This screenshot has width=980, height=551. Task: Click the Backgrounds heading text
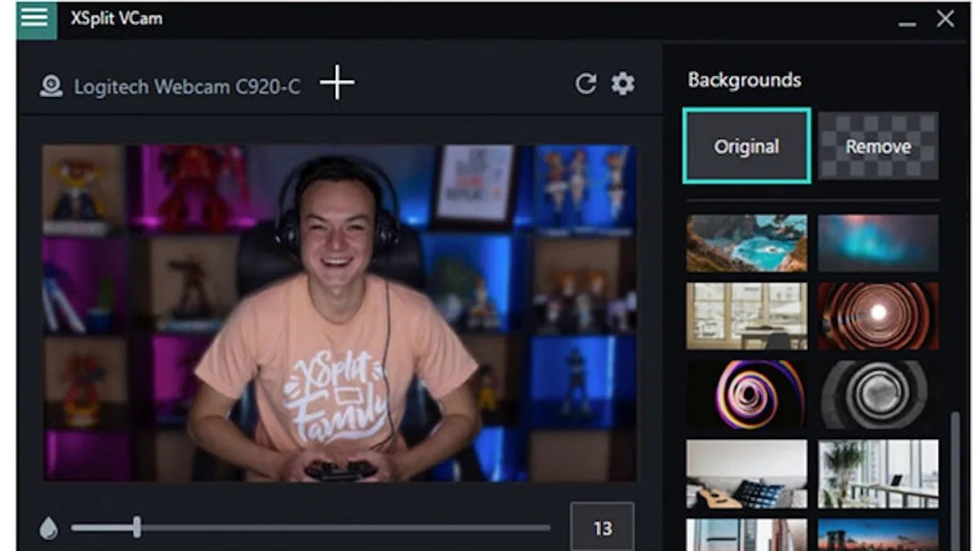744,80
